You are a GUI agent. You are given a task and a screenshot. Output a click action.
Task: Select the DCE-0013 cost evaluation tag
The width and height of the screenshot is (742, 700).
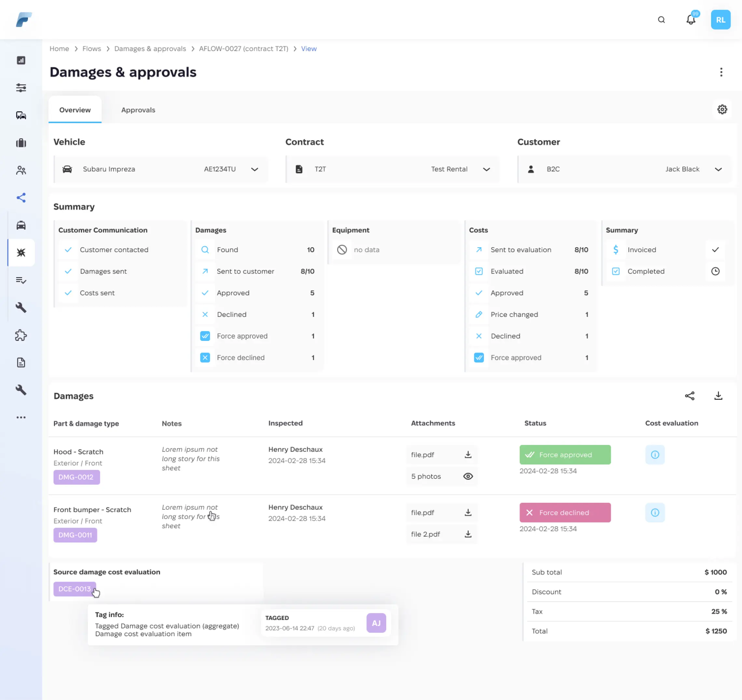pos(75,589)
